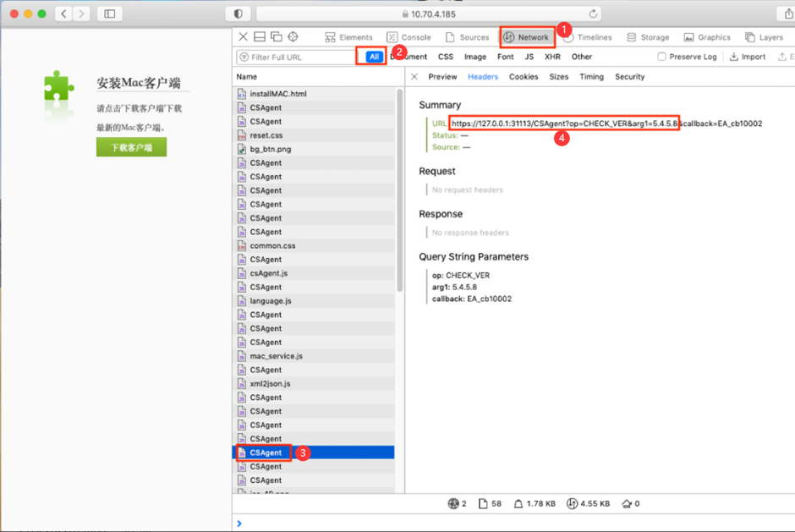This screenshot has height=532, width=795.
Task: Open the Elements tab
Action: pos(348,37)
